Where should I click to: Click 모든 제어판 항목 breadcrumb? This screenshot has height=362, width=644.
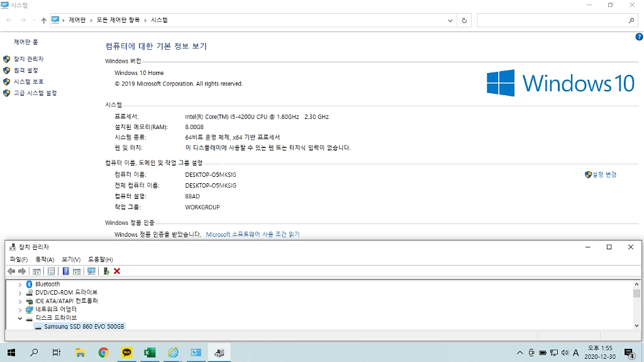pyautogui.click(x=118, y=20)
